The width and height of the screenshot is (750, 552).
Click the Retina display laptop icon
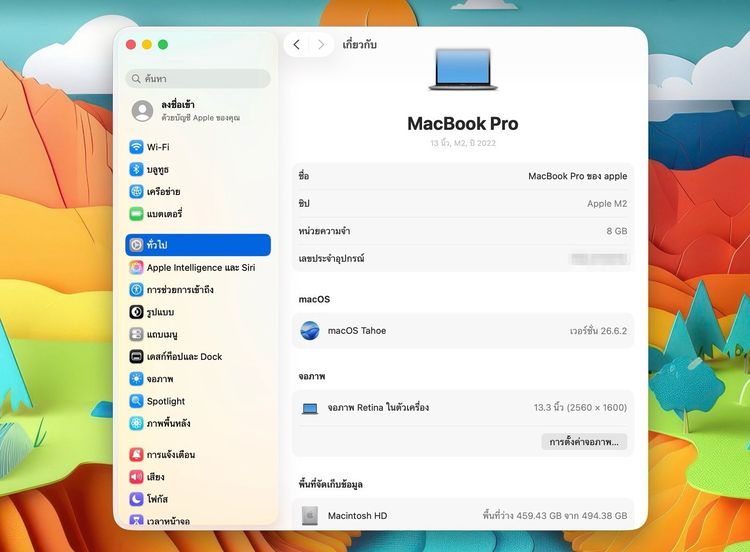coord(310,408)
